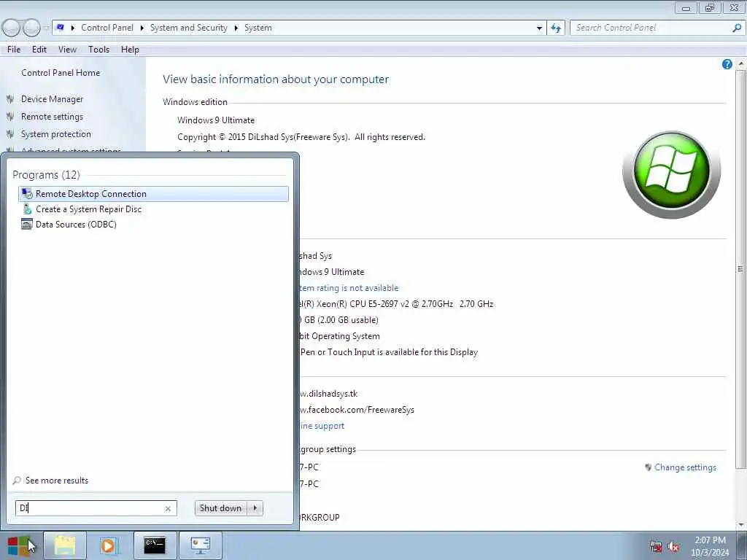747x560 pixels.
Task: Open the Tools menu
Action: [x=98, y=50]
